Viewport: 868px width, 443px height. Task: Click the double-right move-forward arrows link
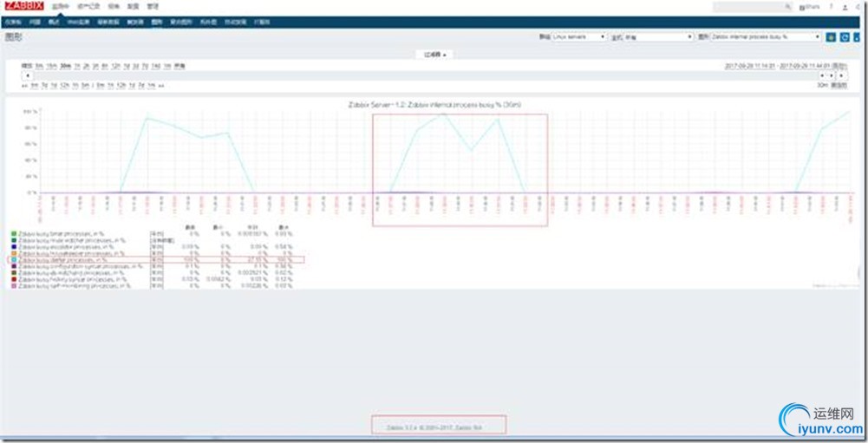pos(160,86)
